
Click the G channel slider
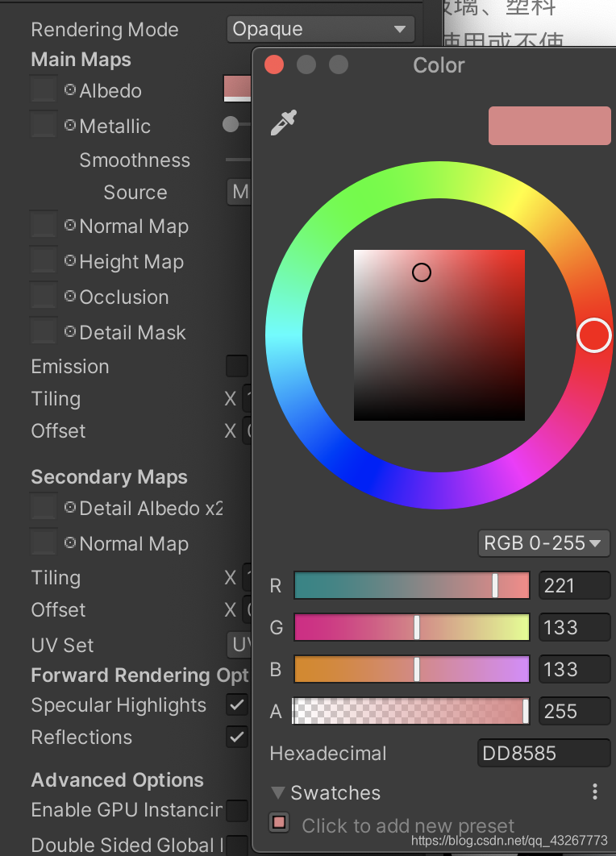pyautogui.click(x=412, y=627)
